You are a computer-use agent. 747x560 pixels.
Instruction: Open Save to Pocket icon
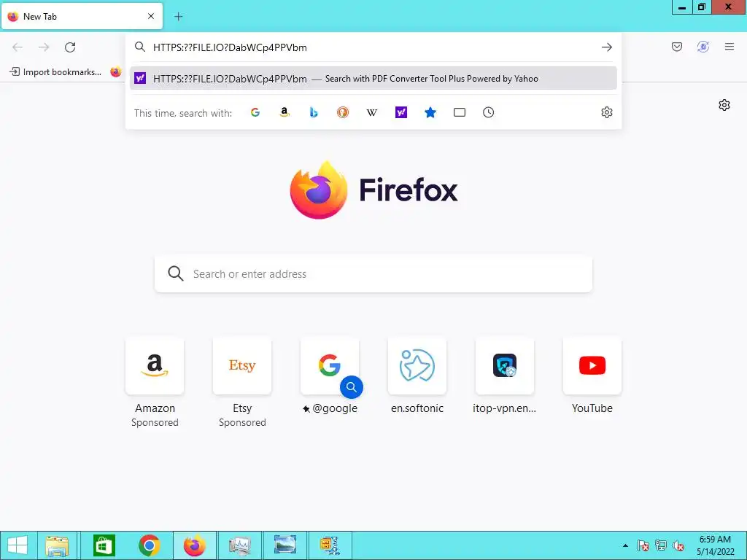tap(676, 47)
